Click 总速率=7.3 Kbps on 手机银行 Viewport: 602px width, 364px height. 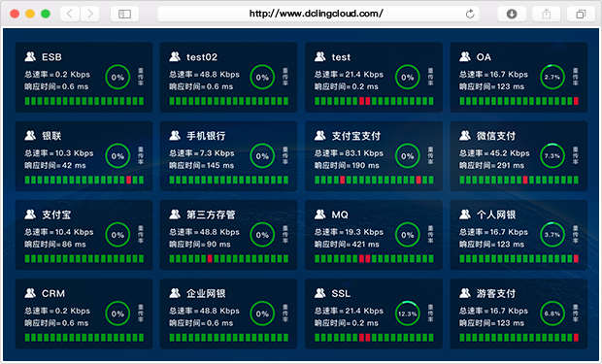pyautogui.click(x=202, y=153)
